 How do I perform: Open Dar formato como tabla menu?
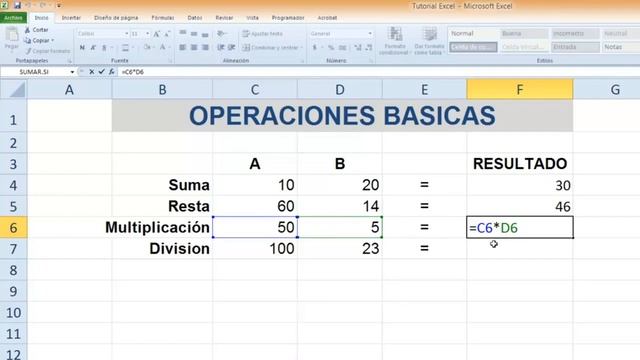pyautogui.click(x=429, y=41)
